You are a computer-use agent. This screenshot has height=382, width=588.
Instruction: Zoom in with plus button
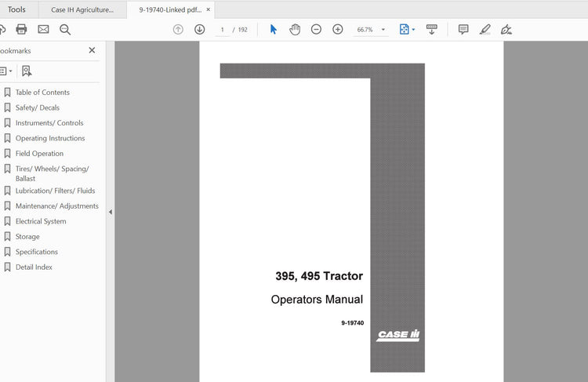[x=337, y=29]
